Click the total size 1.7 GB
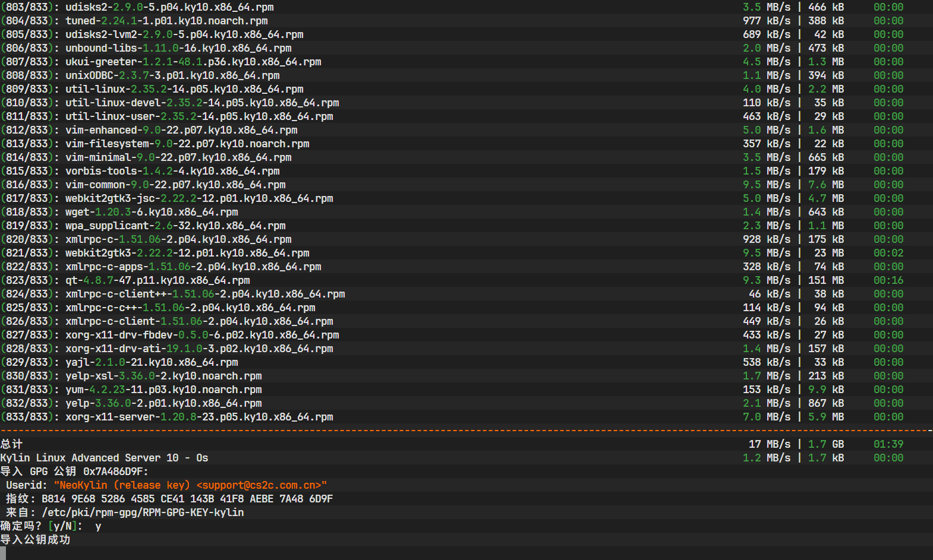 click(x=825, y=444)
